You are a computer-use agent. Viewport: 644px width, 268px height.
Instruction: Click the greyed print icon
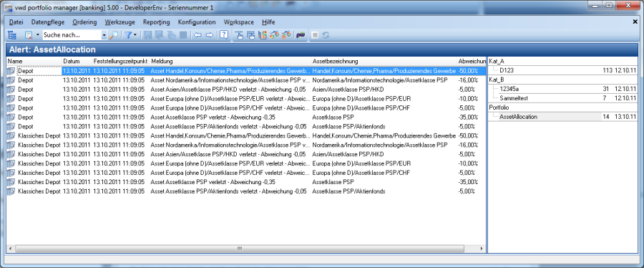click(x=171, y=35)
